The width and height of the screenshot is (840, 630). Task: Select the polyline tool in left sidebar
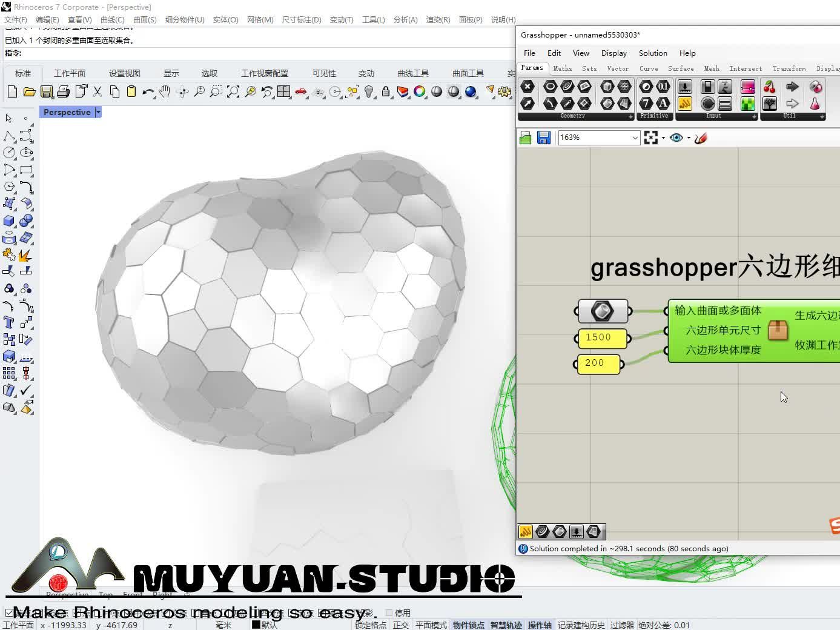(9, 136)
